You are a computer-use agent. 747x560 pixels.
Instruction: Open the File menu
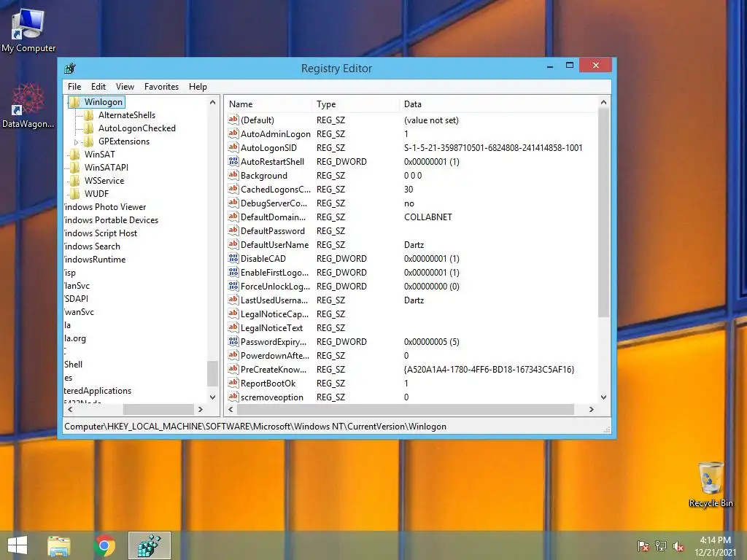tap(74, 87)
